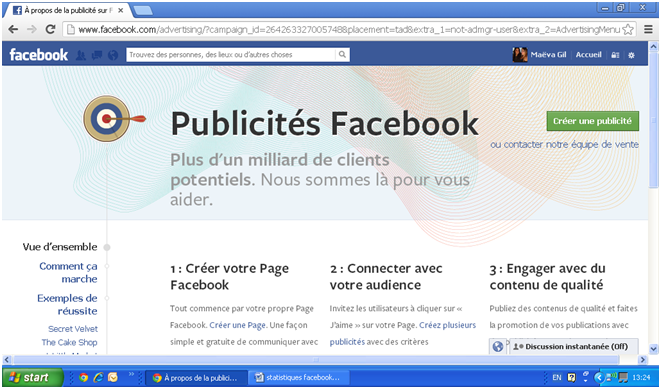This screenshot has height=389, width=661.
Task: Click vertical scrollbar up arrow
Action: click(x=654, y=46)
